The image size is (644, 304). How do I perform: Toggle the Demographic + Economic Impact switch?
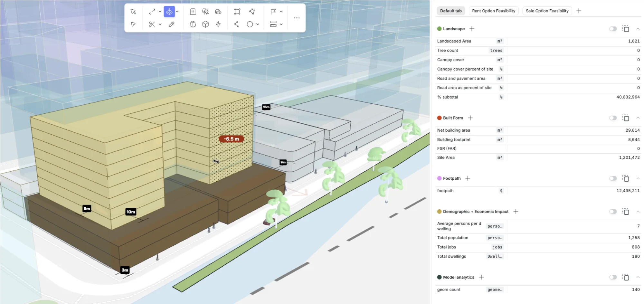pos(613,212)
